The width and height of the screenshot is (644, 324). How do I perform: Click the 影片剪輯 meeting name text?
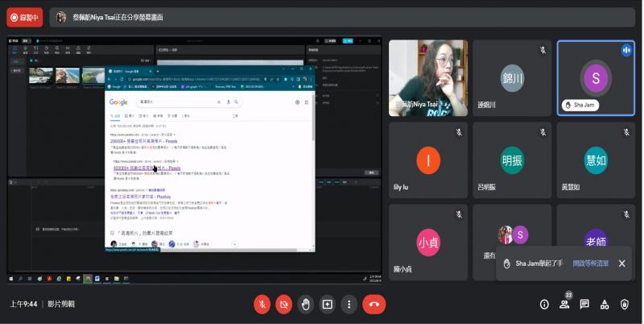pos(60,304)
